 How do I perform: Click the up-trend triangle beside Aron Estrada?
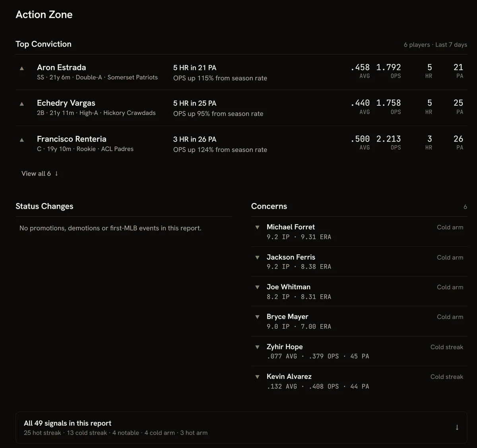pyautogui.click(x=22, y=68)
